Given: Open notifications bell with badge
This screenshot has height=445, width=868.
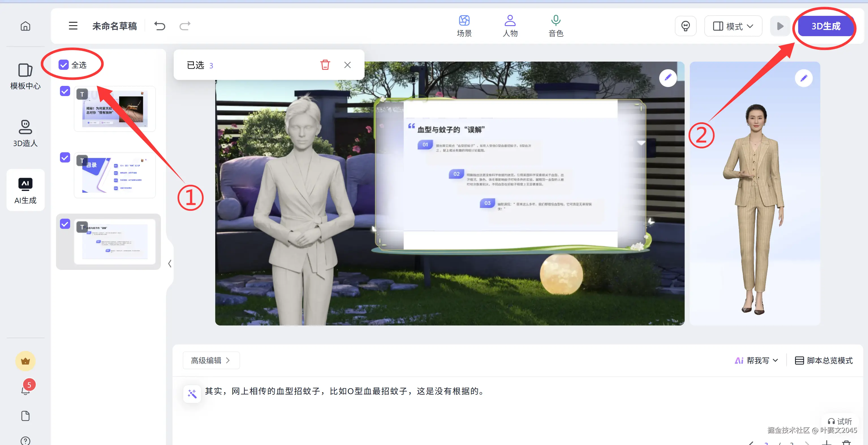Looking at the screenshot, I should 26,390.
